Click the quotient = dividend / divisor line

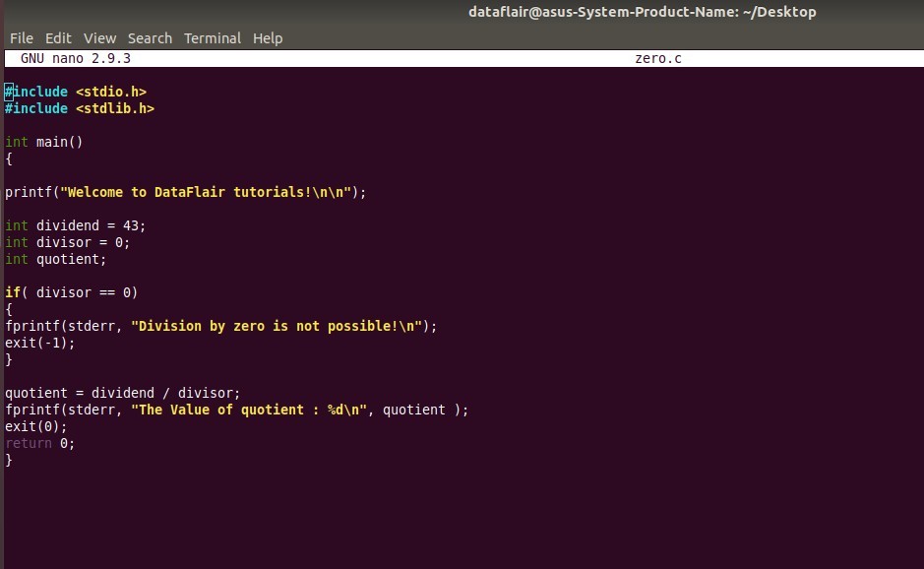[123, 393]
